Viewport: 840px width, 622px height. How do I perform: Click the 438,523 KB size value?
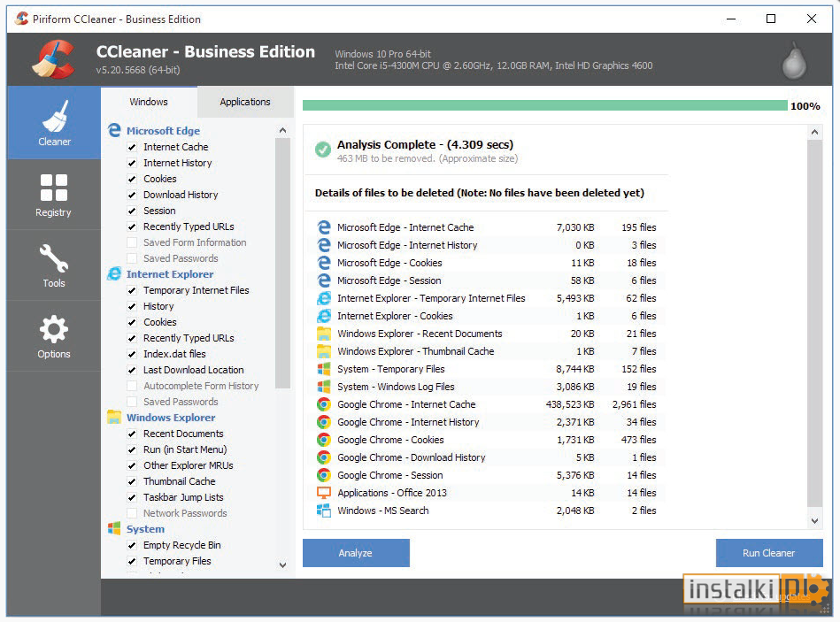[x=570, y=404]
